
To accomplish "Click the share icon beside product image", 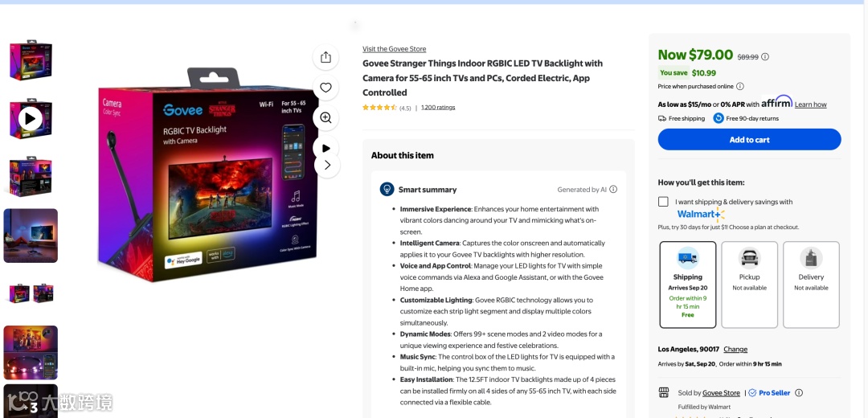I will coord(325,58).
